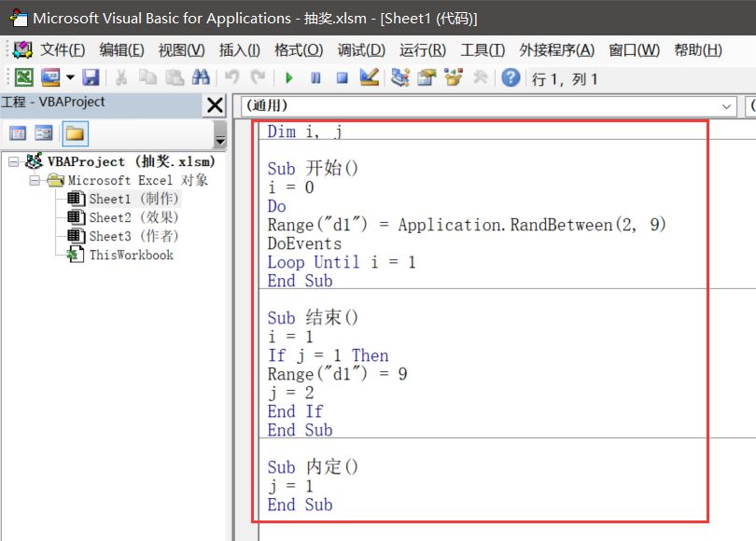Toggle Design Mode icon

370,77
